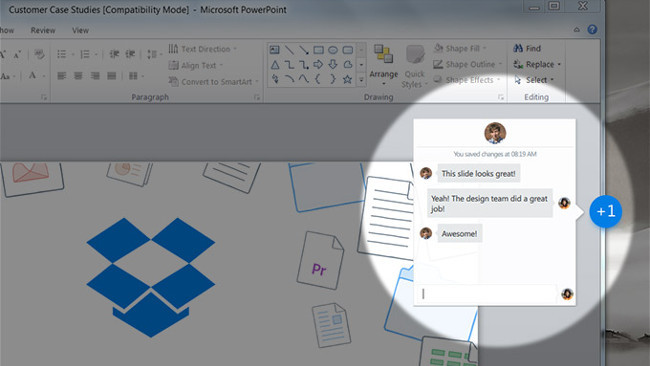
Task: Click the 'Awesome!' chat message
Action: [460, 234]
